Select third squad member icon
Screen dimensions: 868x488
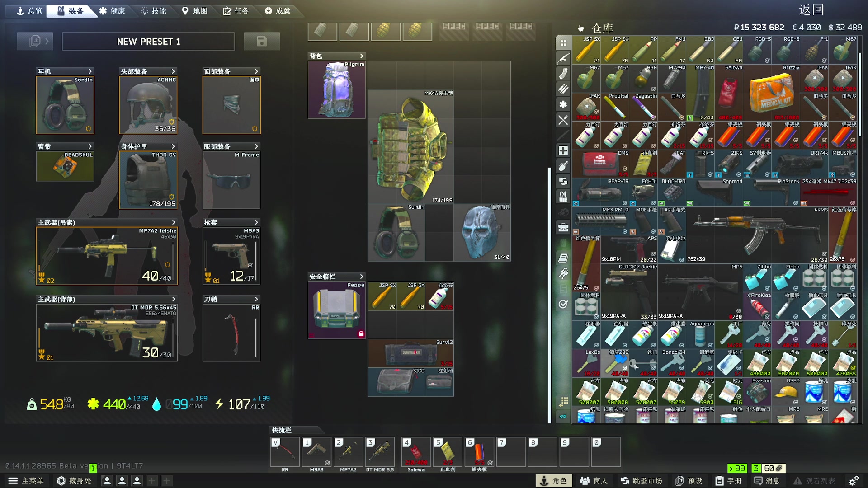click(x=137, y=481)
